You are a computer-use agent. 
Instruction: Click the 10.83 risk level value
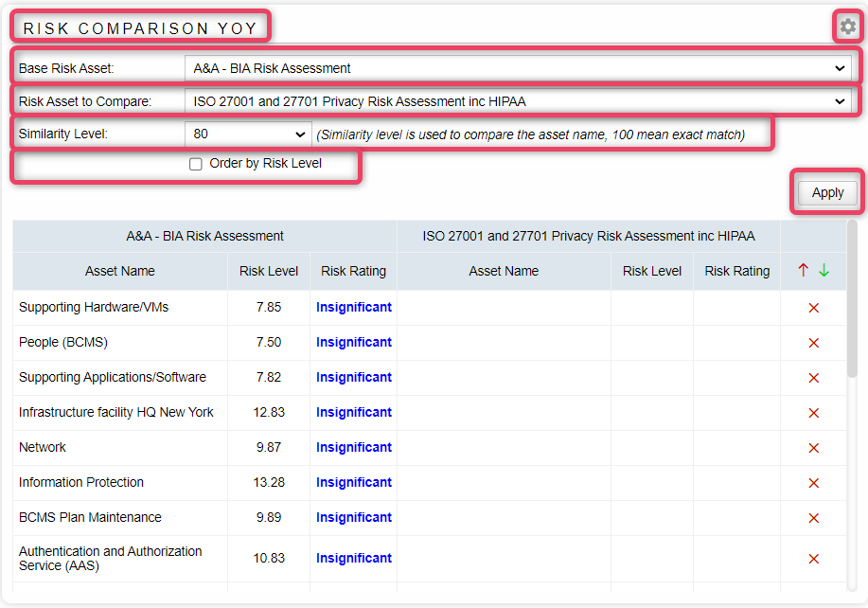269,558
